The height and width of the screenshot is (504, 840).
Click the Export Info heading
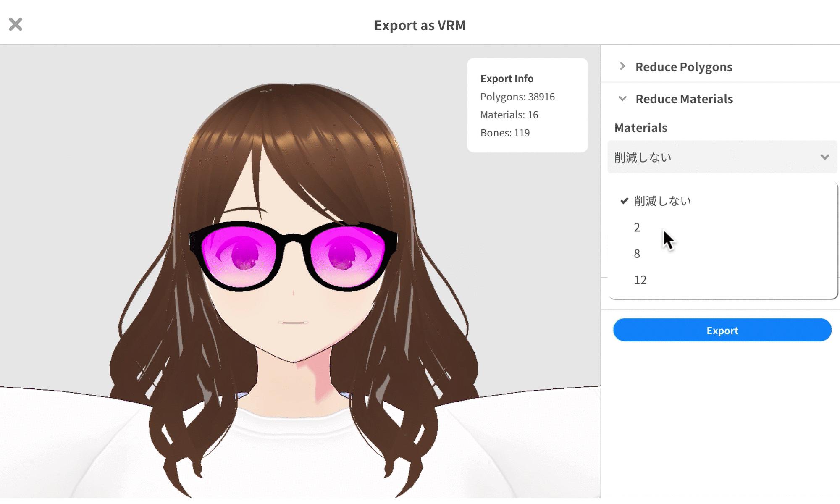click(x=507, y=79)
